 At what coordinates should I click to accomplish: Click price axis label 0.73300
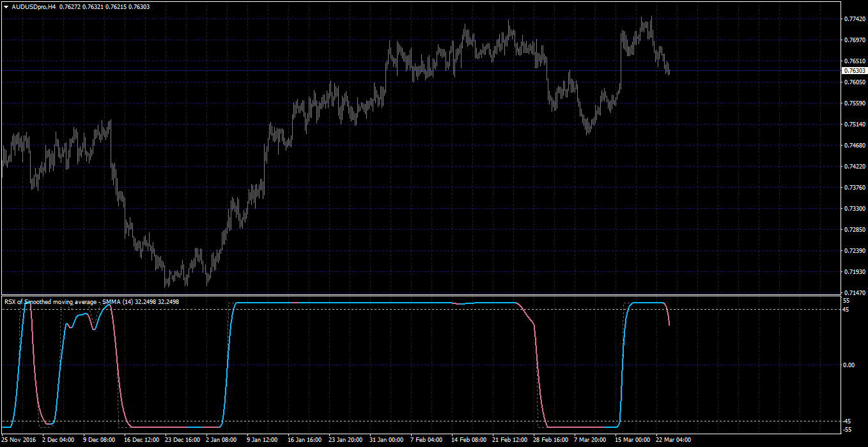point(855,209)
